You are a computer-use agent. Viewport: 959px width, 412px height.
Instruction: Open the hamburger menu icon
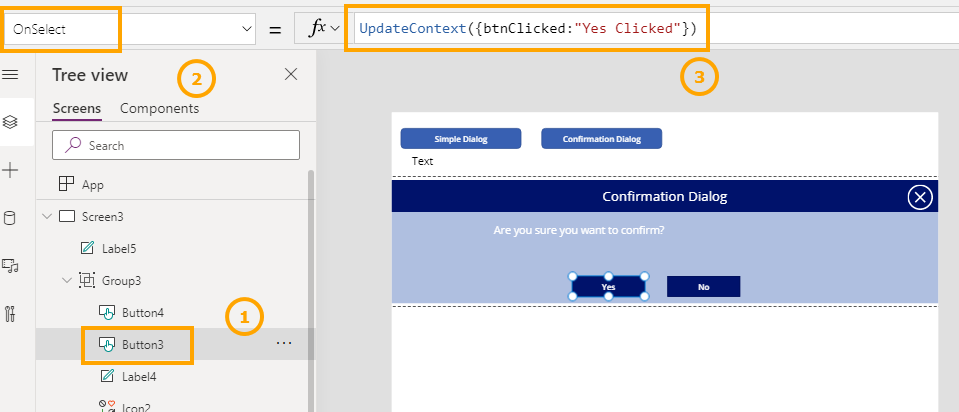[x=11, y=75]
